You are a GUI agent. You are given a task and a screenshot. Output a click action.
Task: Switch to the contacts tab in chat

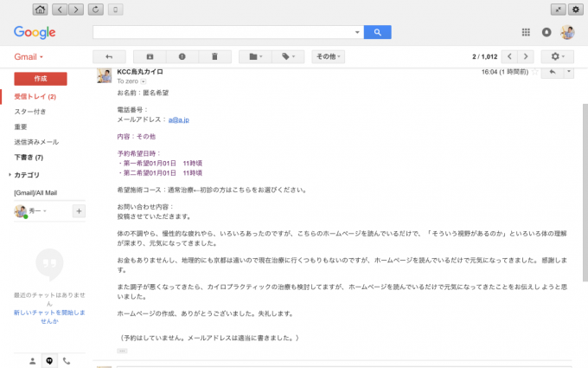(x=33, y=359)
